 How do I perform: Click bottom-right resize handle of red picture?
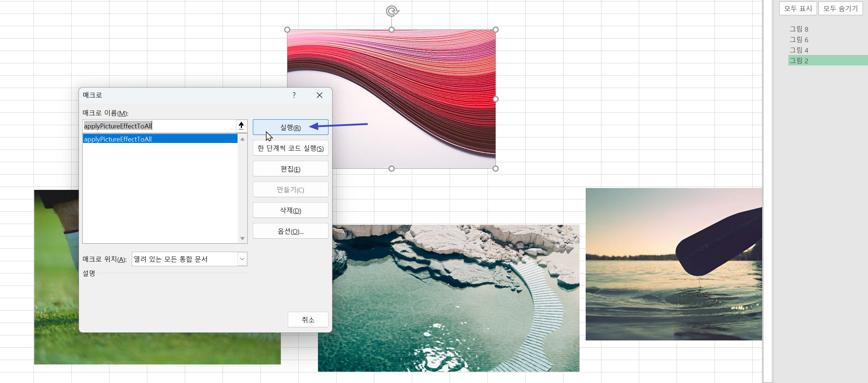(495, 168)
